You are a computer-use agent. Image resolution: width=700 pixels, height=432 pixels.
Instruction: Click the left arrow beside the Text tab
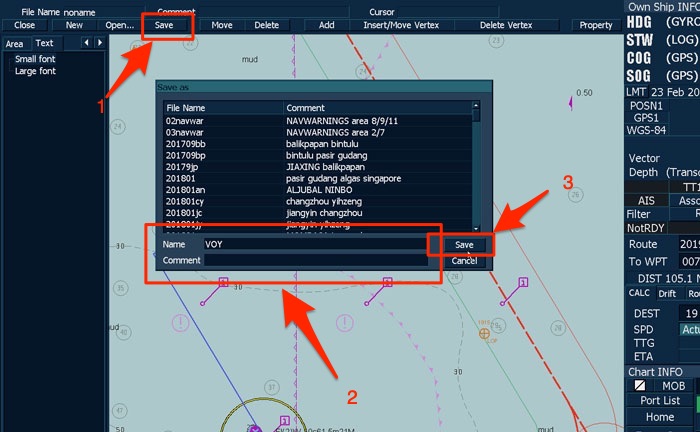click(x=86, y=43)
